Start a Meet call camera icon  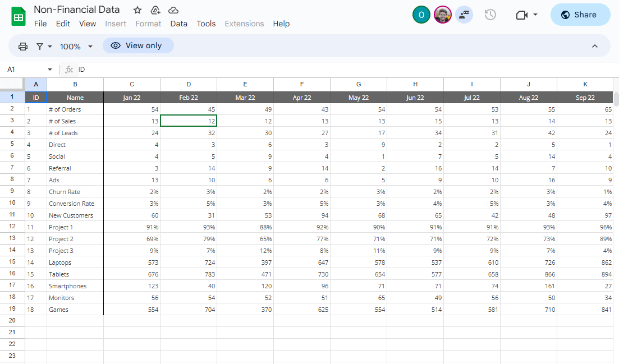(x=522, y=15)
